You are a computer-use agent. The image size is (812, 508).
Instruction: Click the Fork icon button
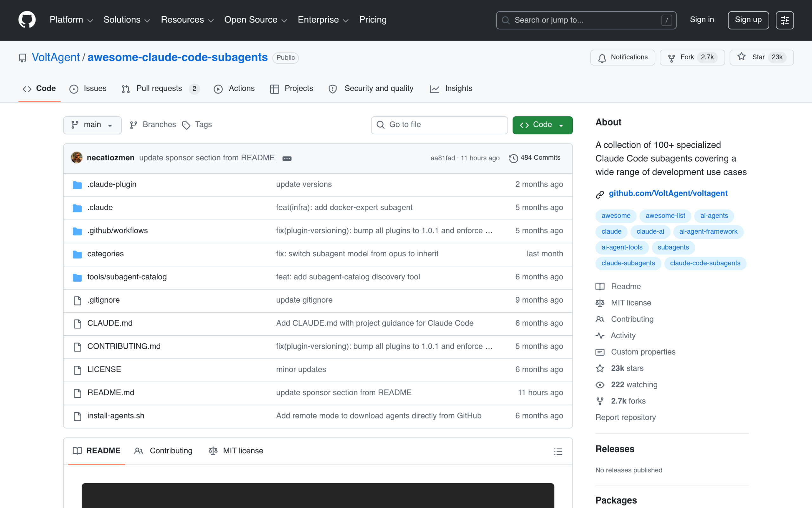click(671, 58)
